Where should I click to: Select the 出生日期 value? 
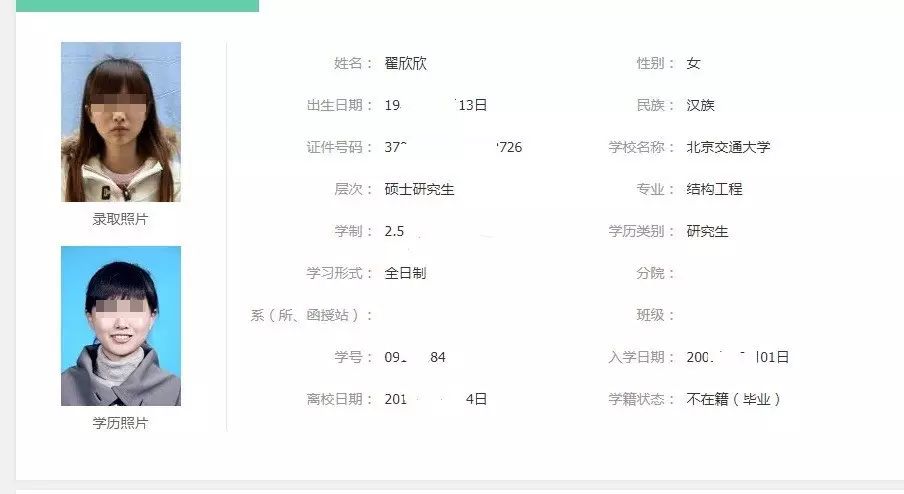[435, 105]
